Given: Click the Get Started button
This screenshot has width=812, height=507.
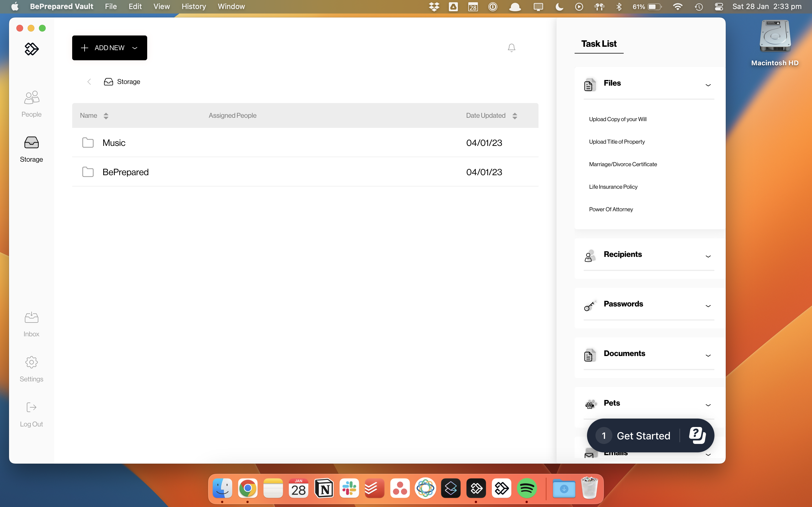Looking at the screenshot, I should click(x=643, y=435).
